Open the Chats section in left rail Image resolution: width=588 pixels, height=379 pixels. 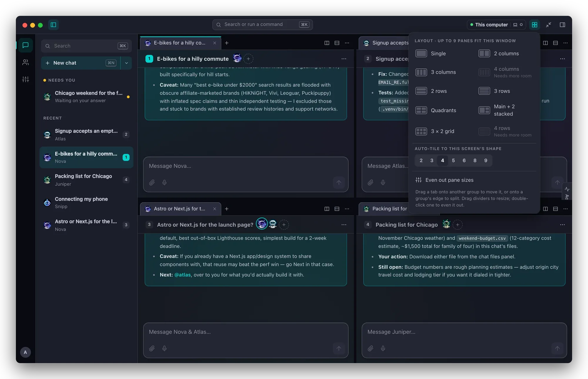(26, 45)
